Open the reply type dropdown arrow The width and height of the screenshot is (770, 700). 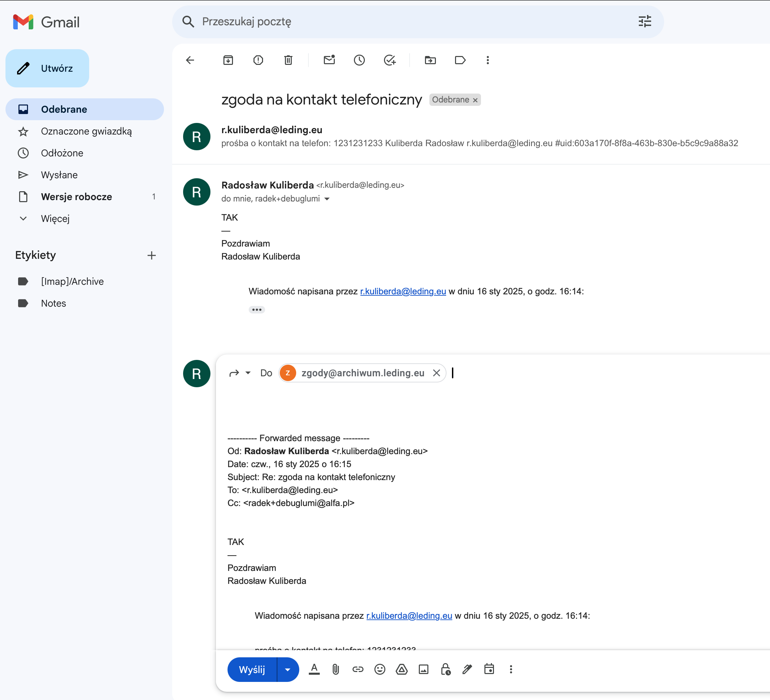coord(248,373)
